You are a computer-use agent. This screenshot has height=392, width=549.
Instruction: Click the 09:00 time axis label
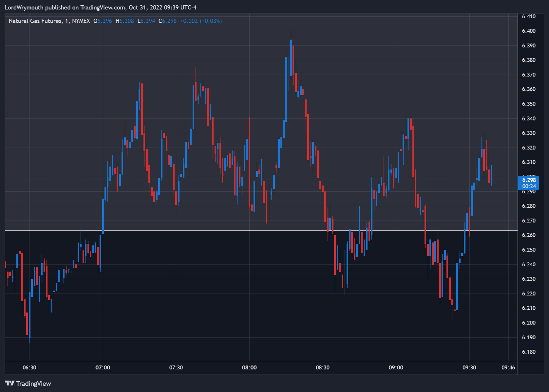pos(396,367)
